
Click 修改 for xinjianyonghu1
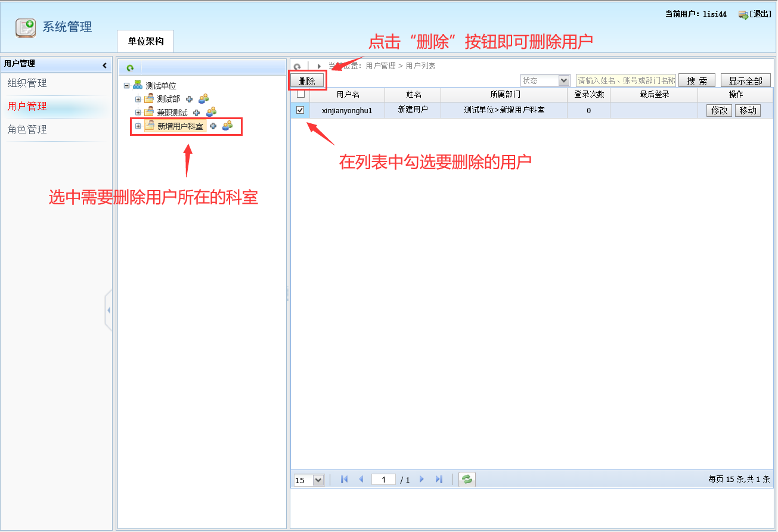pos(719,110)
